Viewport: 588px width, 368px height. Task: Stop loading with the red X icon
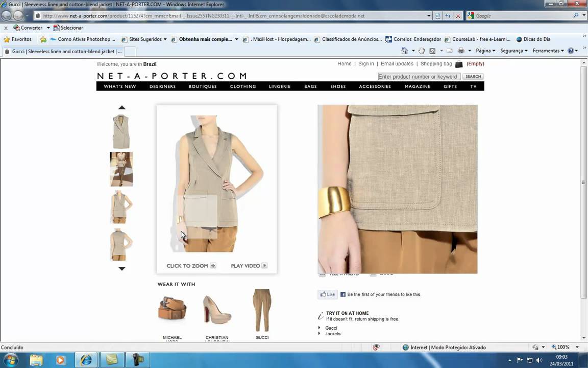[458, 16]
